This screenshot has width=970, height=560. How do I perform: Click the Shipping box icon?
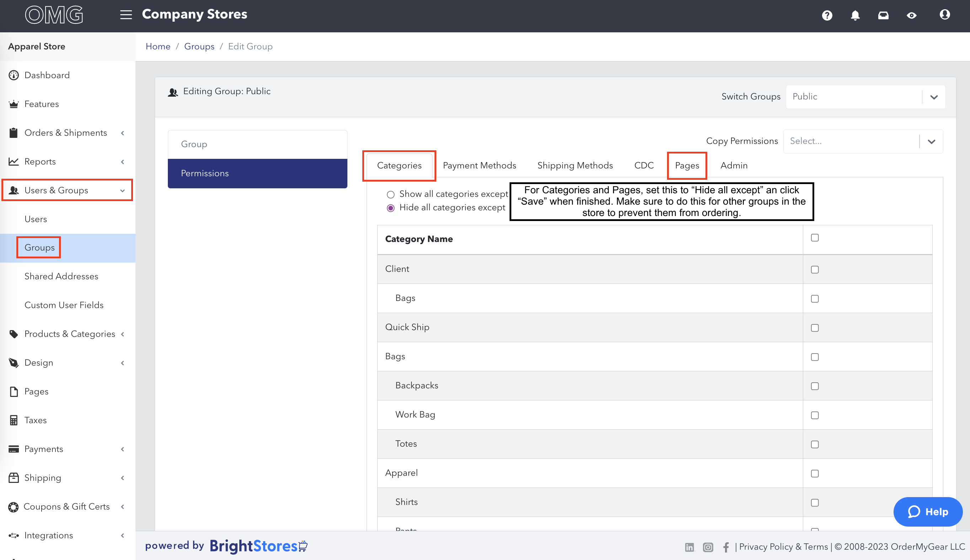point(14,478)
